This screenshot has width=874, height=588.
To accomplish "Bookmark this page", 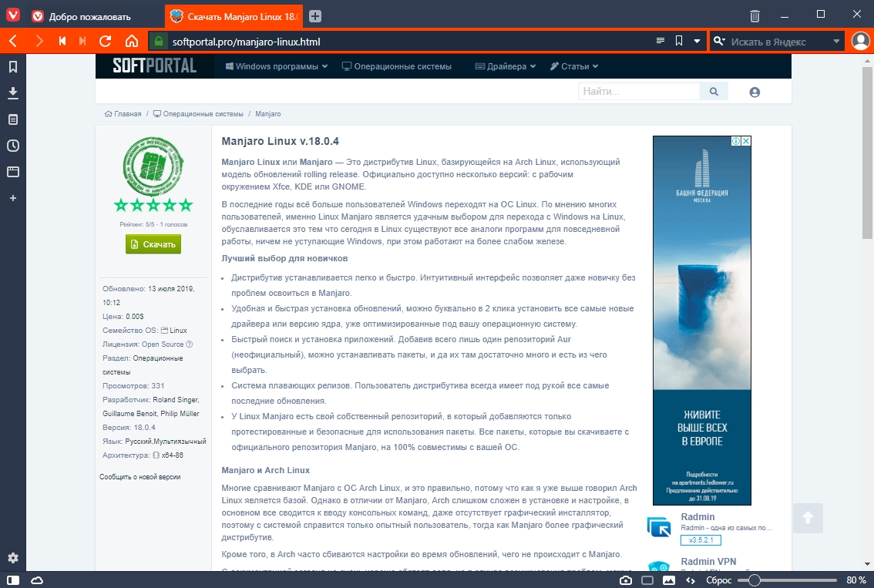I will (679, 41).
